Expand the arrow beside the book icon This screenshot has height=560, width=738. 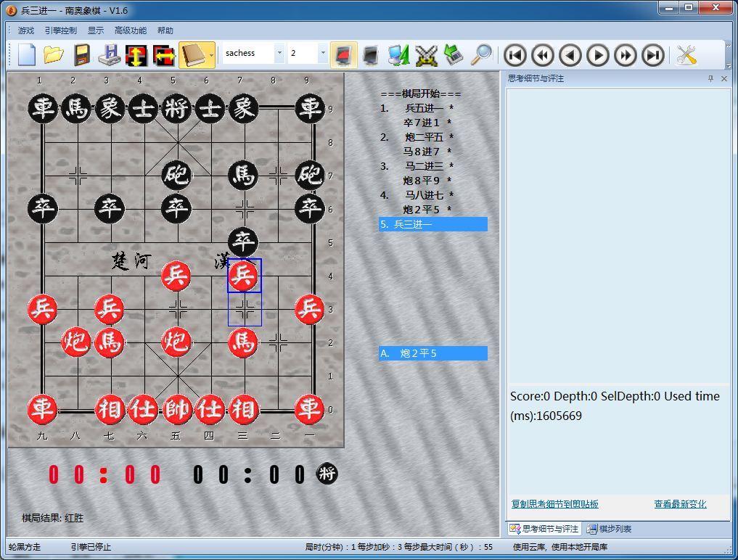(211, 55)
